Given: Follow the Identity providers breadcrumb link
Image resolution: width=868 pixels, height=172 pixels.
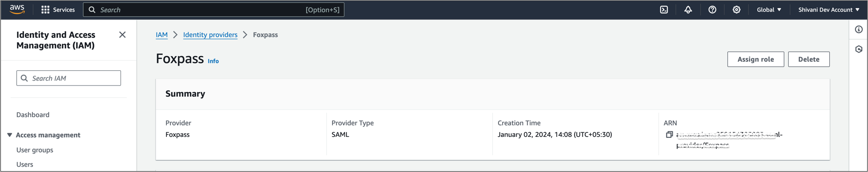Looking at the screenshot, I should click(210, 35).
